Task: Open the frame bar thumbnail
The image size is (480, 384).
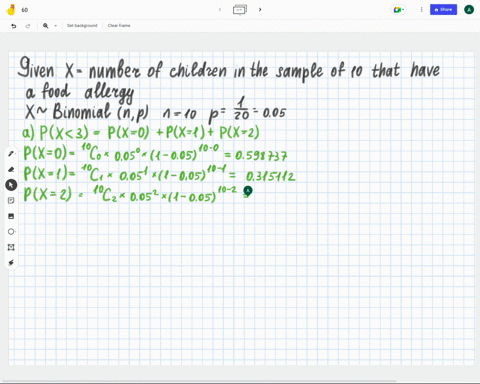Action: pyautogui.click(x=240, y=10)
